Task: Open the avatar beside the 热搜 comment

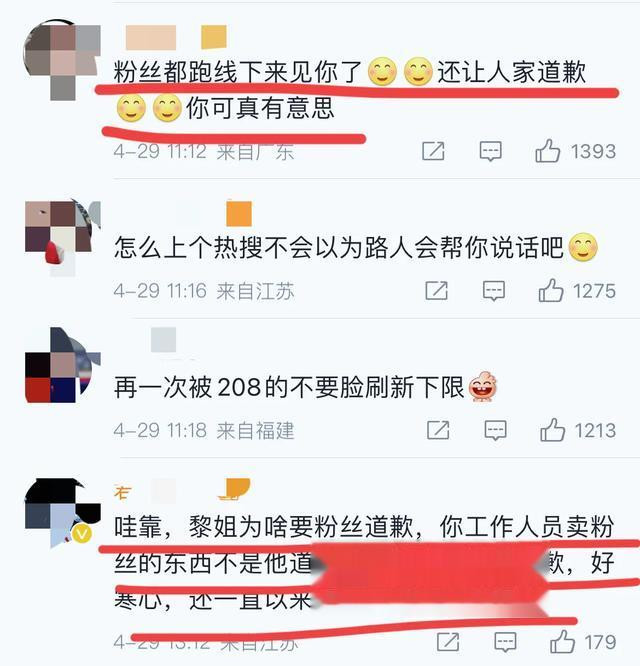Action: 63,239
